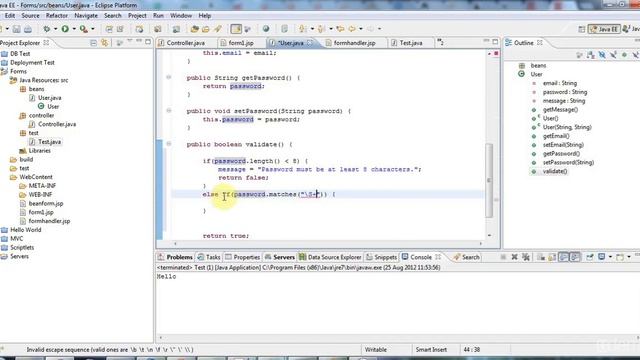
Task: Toggle Sort in the Outline toolbar
Action: pyautogui.click(x=591, y=55)
